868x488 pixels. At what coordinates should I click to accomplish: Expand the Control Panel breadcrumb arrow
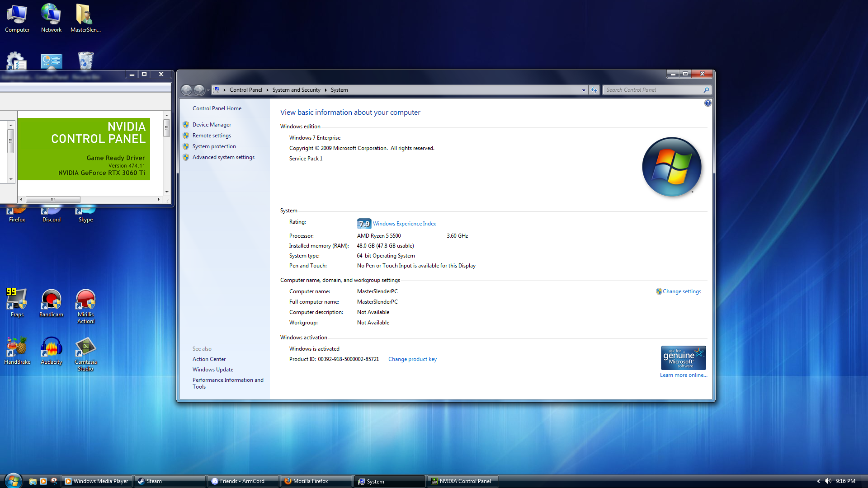coord(267,90)
